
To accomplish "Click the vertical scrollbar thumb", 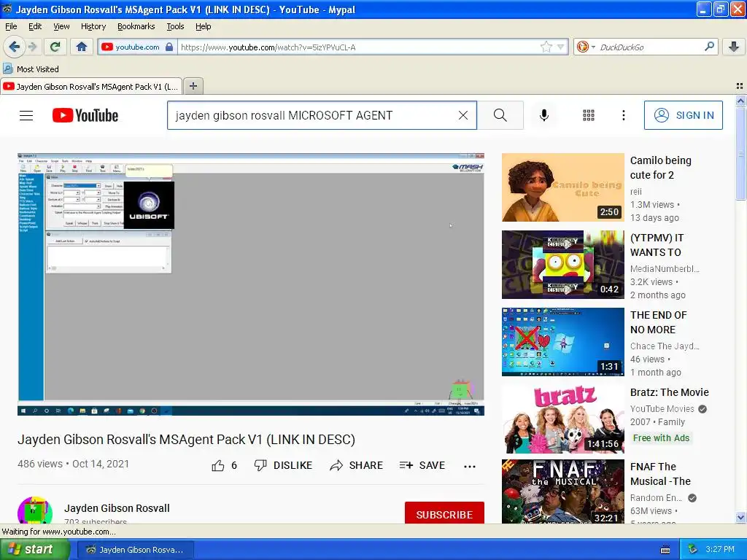I will pos(740,153).
